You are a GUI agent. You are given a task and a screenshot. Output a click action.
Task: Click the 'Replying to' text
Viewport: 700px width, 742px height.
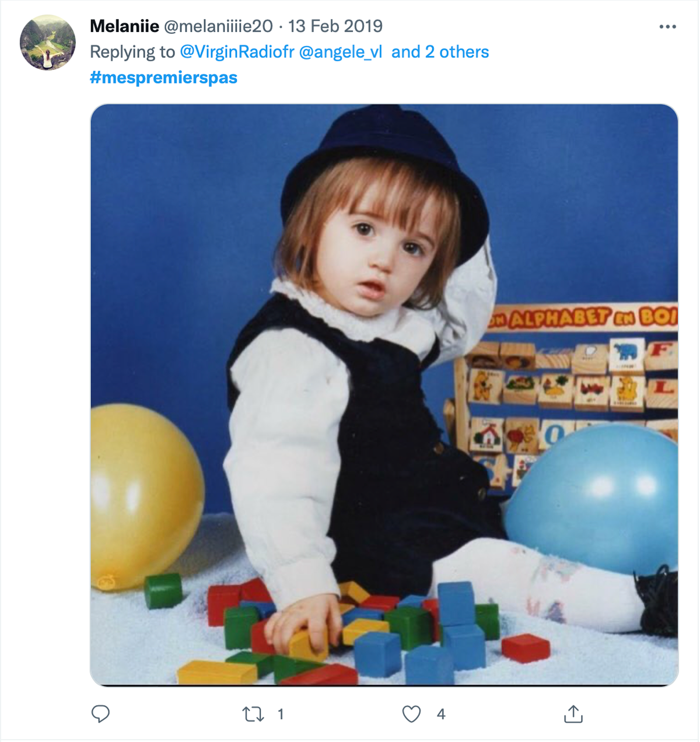[132, 52]
